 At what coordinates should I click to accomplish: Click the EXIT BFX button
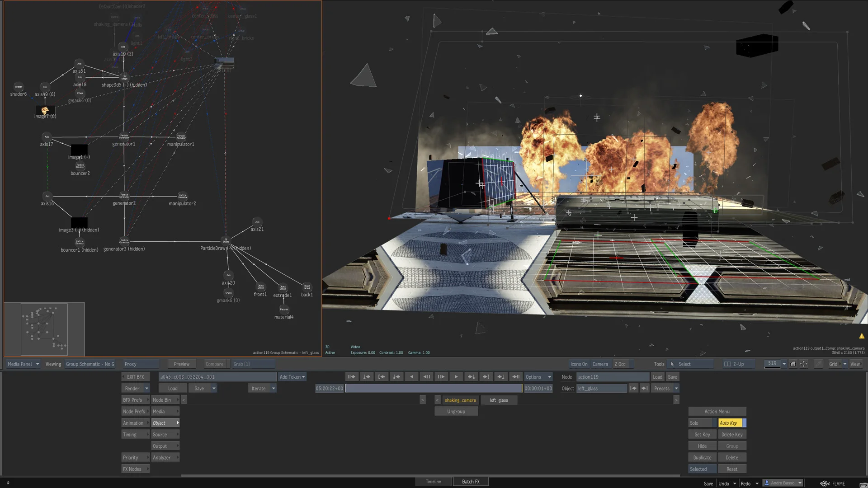click(x=135, y=377)
